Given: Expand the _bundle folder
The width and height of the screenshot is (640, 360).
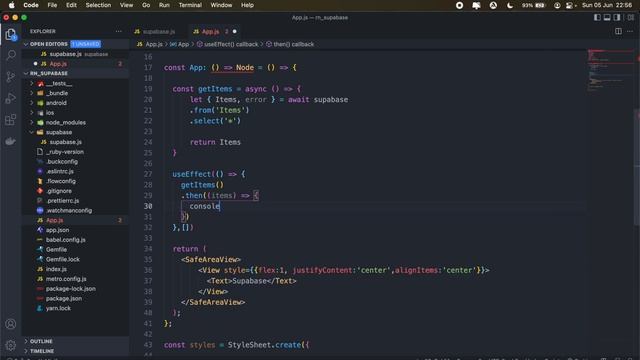Looking at the screenshot, I should [58, 93].
